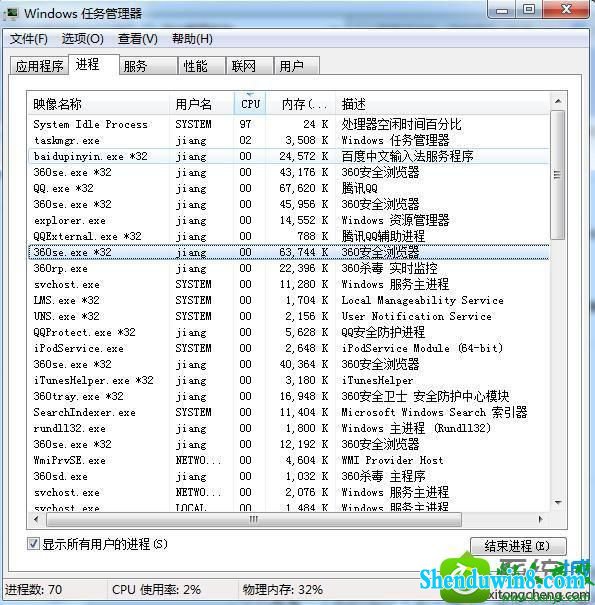Select 360se.exe row using 40,364 K

click(x=288, y=364)
